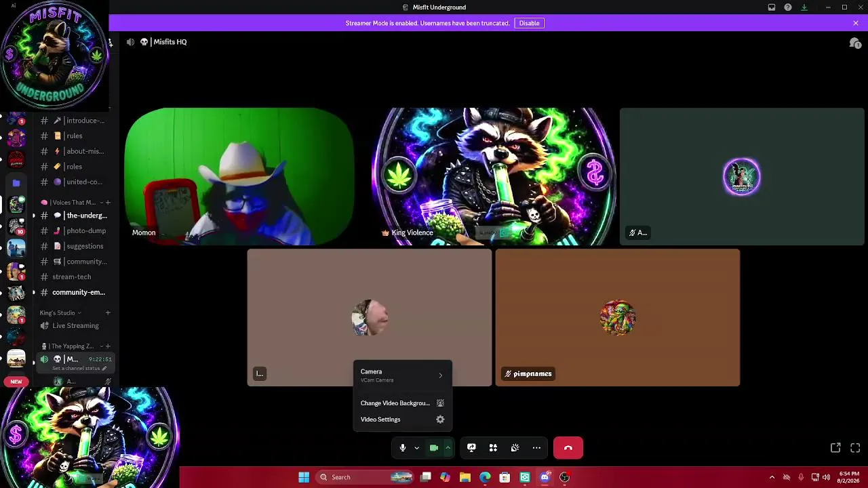This screenshot has width=868, height=488.
Task: Open the united-co channel
Action: tap(75, 182)
